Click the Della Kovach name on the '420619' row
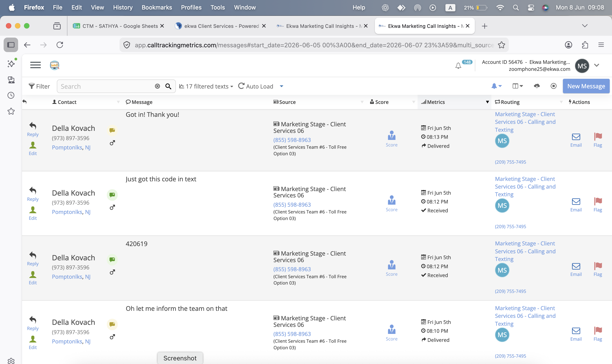The width and height of the screenshot is (612, 364). pos(73,258)
